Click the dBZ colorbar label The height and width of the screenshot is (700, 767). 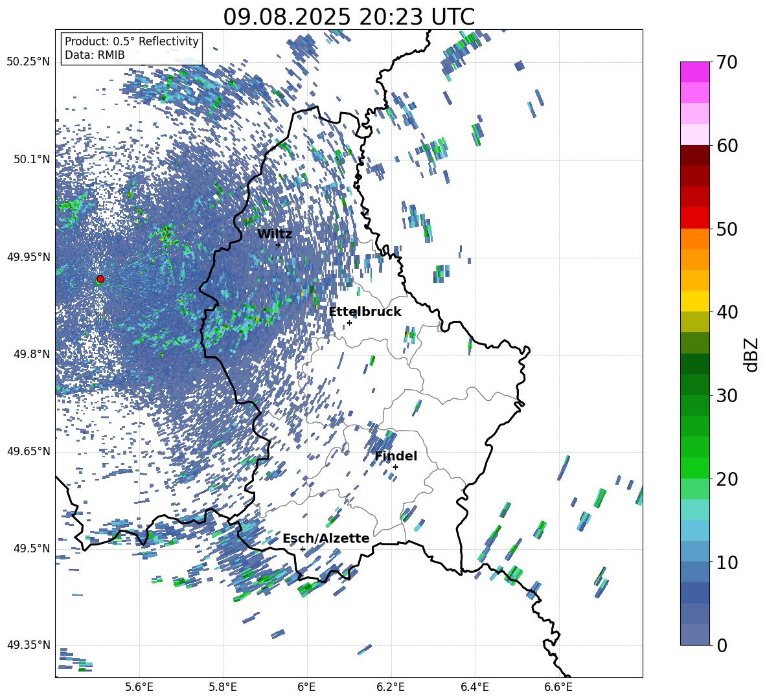752,354
